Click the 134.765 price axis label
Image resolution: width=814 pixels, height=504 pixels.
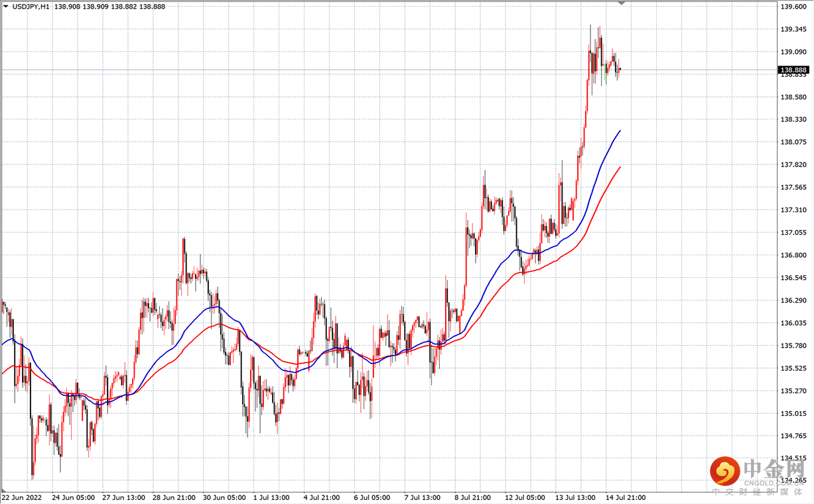(793, 436)
